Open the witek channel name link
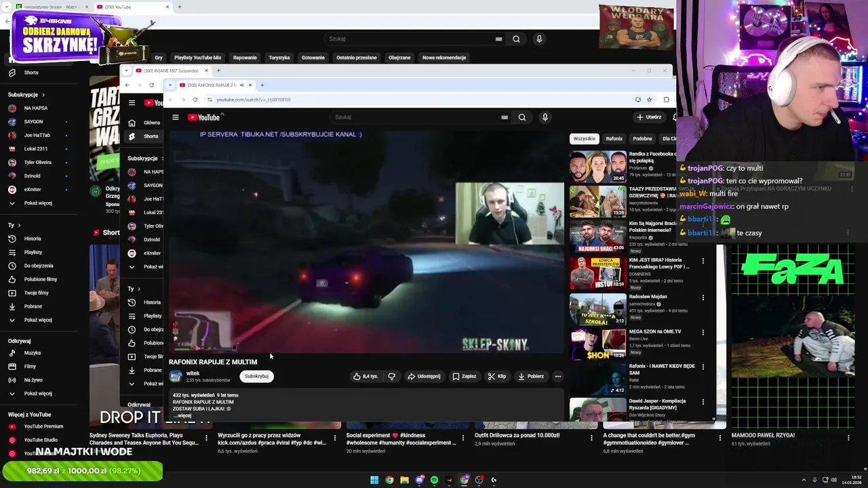The width and height of the screenshot is (868, 488). 193,373
